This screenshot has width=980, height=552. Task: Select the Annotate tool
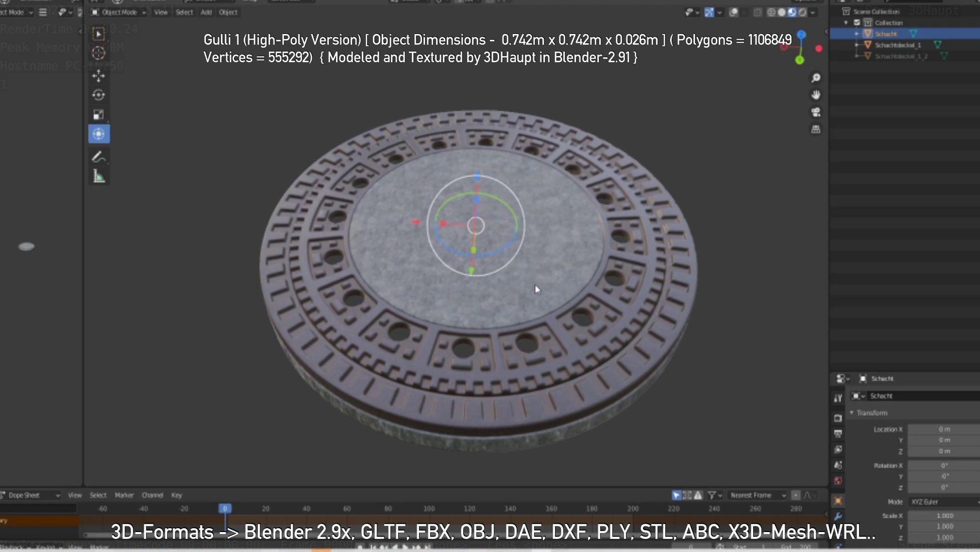tap(99, 157)
